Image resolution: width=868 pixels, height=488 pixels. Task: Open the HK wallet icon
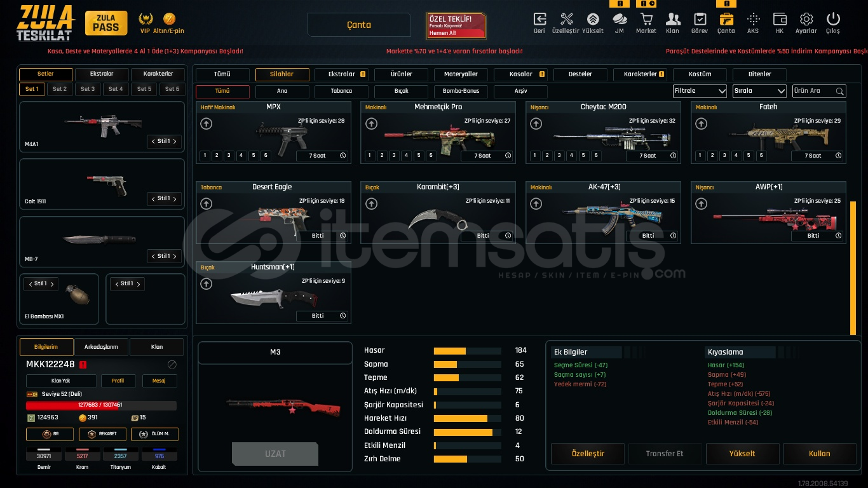coord(780,19)
